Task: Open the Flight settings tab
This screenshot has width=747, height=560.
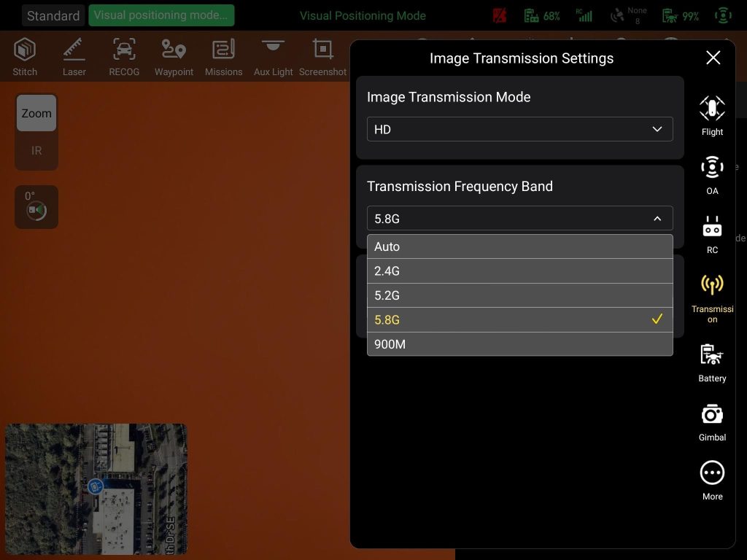Action: [x=712, y=117]
